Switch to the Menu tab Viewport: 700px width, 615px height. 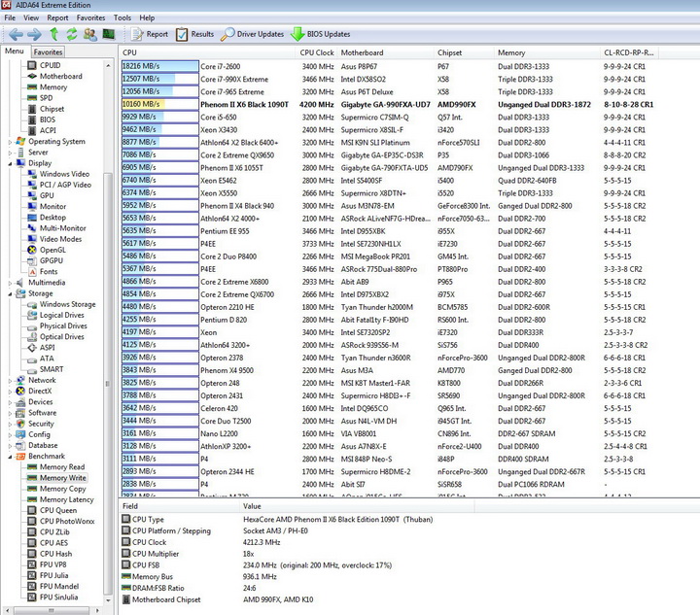15,51
